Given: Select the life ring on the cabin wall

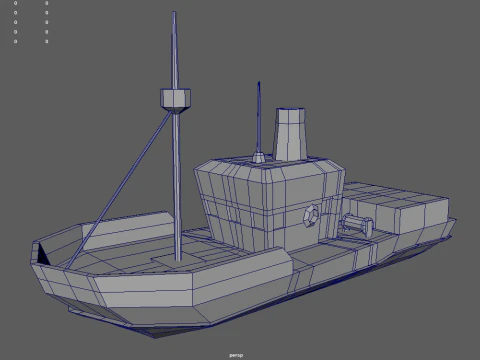Looking at the screenshot, I should [311, 216].
